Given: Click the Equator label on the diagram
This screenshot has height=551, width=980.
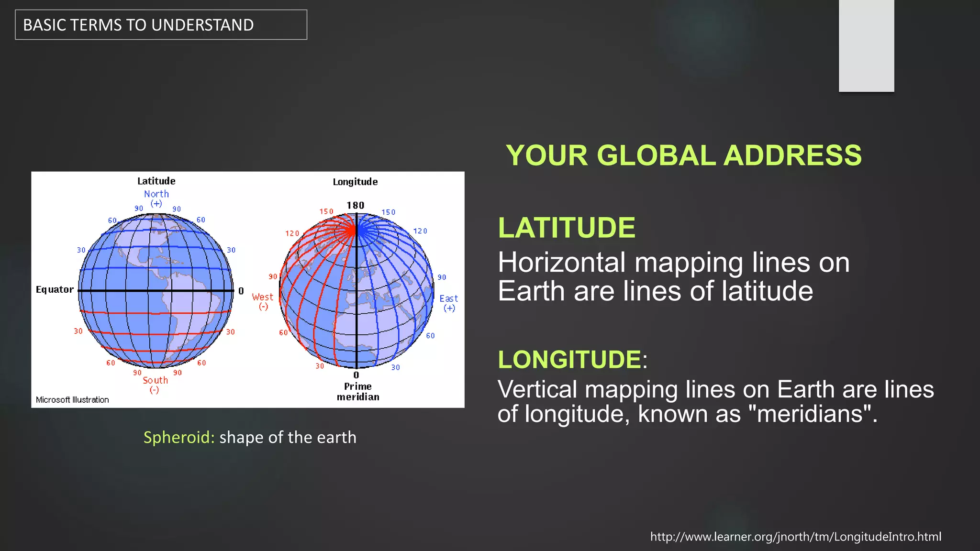Looking at the screenshot, I should [x=55, y=289].
